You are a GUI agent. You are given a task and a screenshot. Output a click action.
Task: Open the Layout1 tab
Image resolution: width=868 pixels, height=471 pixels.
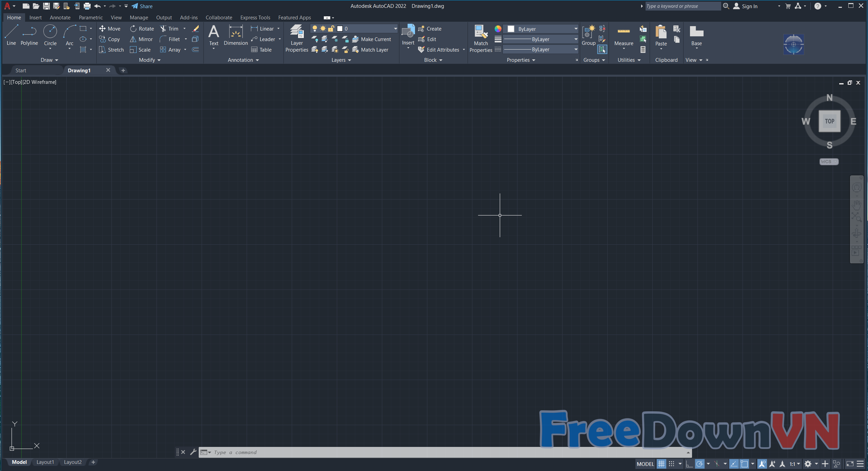(45, 462)
